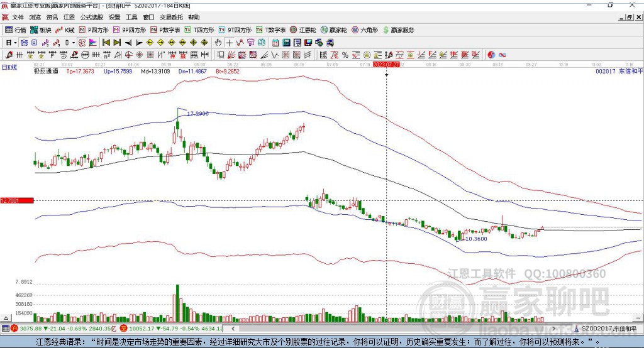
Task: Open the calculator icon
Action: [286, 43]
